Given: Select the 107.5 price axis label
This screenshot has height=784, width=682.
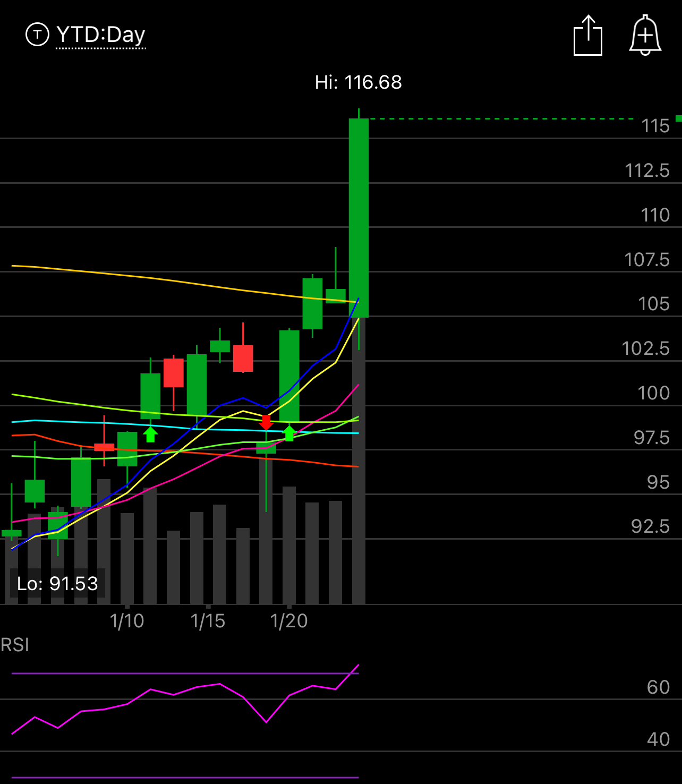Looking at the screenshot, I should (x=647, y=260).
